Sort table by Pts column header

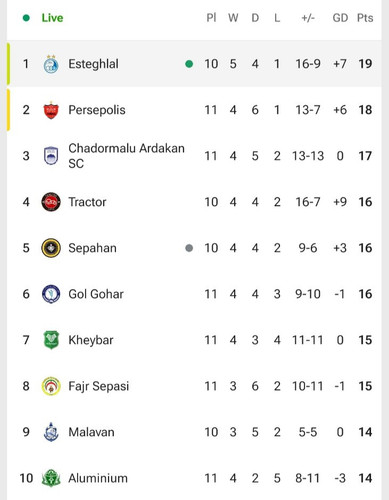[x=365, y=18]
